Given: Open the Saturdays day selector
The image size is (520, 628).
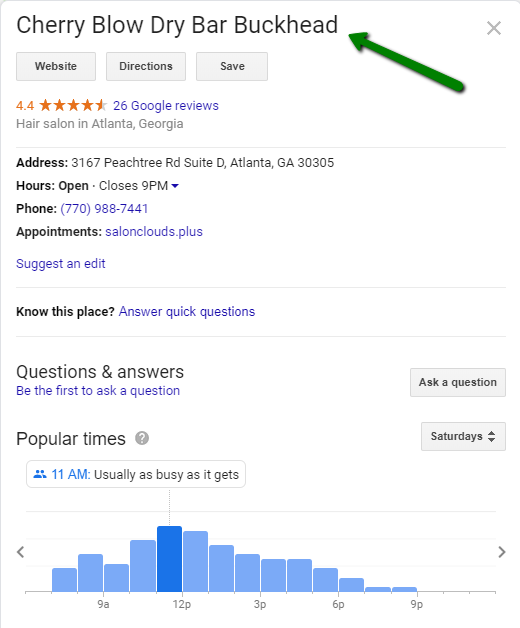Looking at the screenshot, I should point(463,436).
